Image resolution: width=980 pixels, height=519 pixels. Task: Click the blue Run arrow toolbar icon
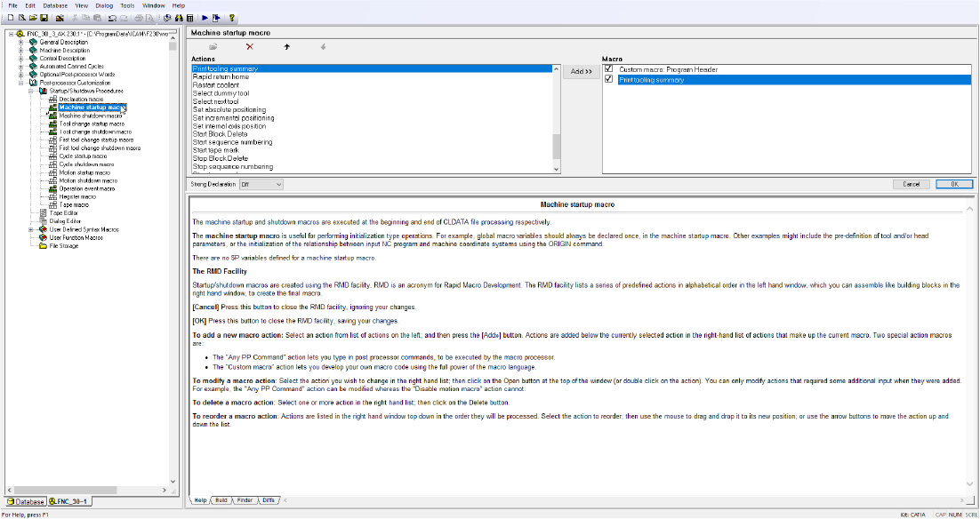205,18
